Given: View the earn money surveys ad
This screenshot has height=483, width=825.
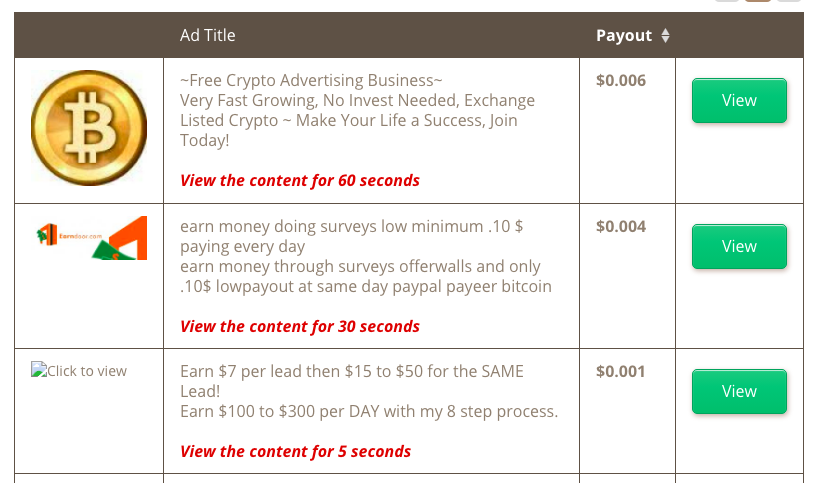Looking at the screenshot, I should click(x=739, y=246).
